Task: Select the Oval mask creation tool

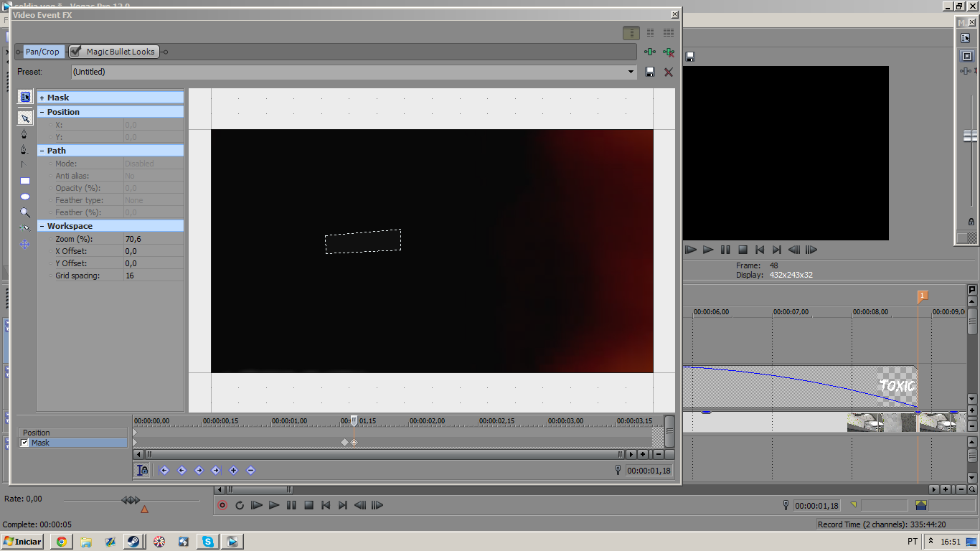Action: [25, 197]
